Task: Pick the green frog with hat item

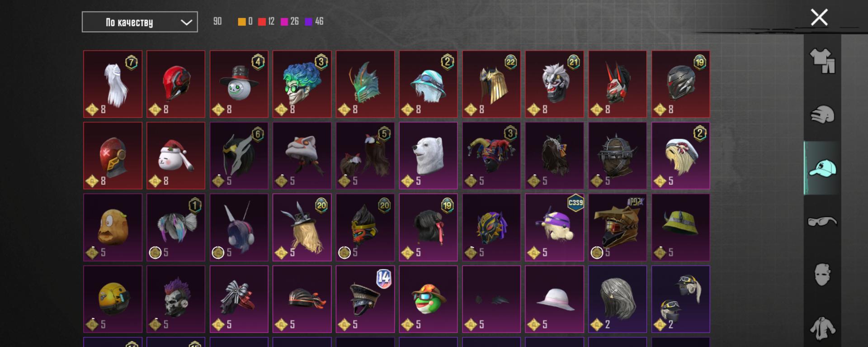Action: [x=428, y=299]
